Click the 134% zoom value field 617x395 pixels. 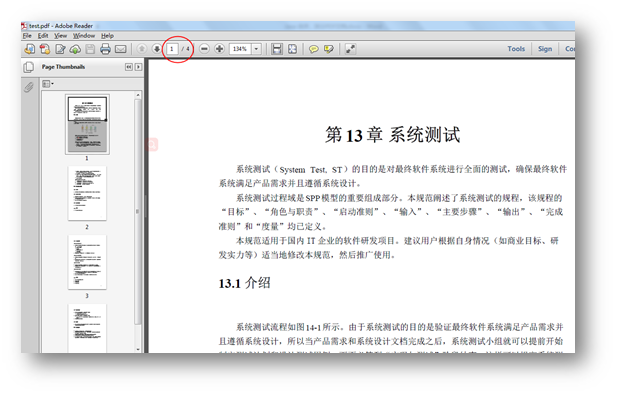tap(240, 49)
